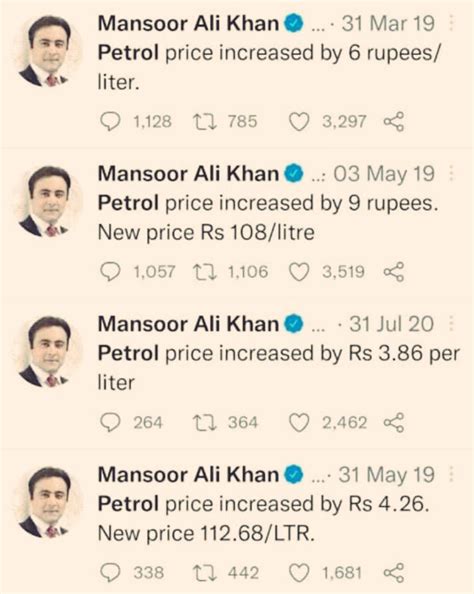This screenshot has height=594, width=474.
Task: Open the 31 May 19 timestamp link
Action: coord(386,475)
